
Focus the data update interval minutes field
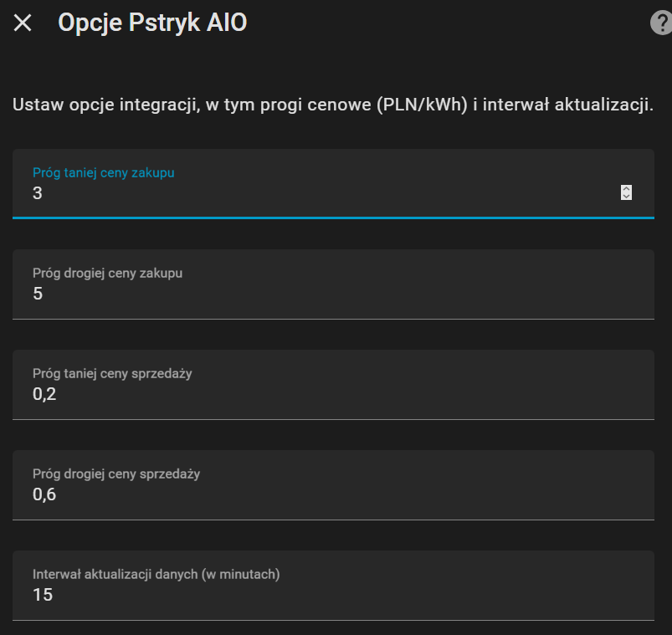335,596
